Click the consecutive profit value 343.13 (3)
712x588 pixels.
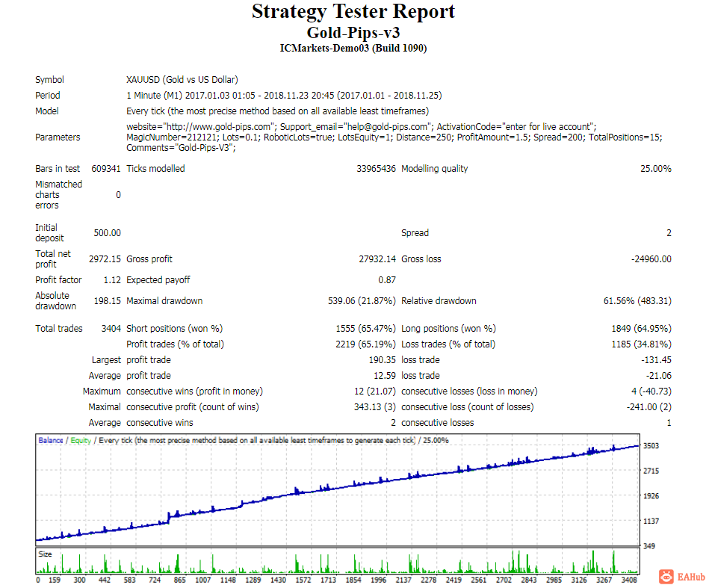pyautogui.click(x=375, y=407)
